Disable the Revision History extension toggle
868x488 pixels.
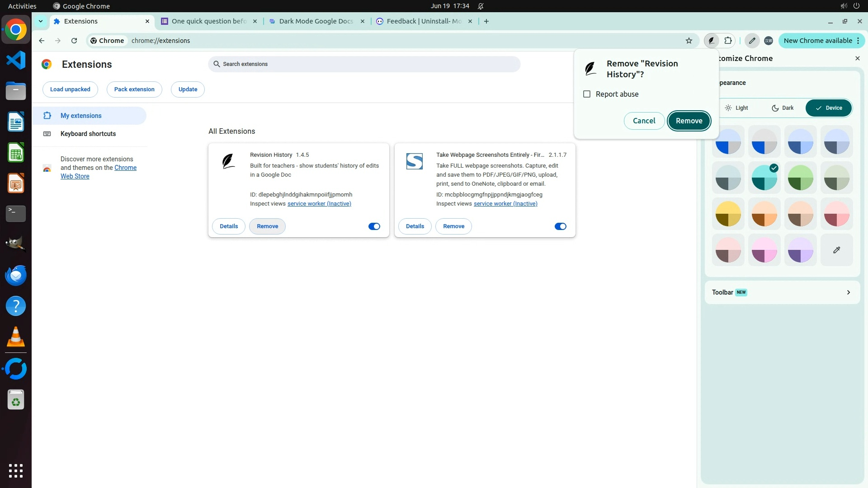374,226
